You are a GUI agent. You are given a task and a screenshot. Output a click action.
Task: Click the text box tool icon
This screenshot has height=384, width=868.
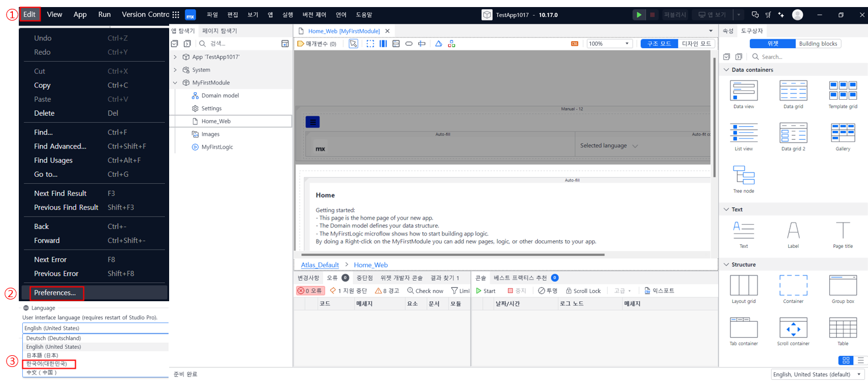(x=422, y=43)
